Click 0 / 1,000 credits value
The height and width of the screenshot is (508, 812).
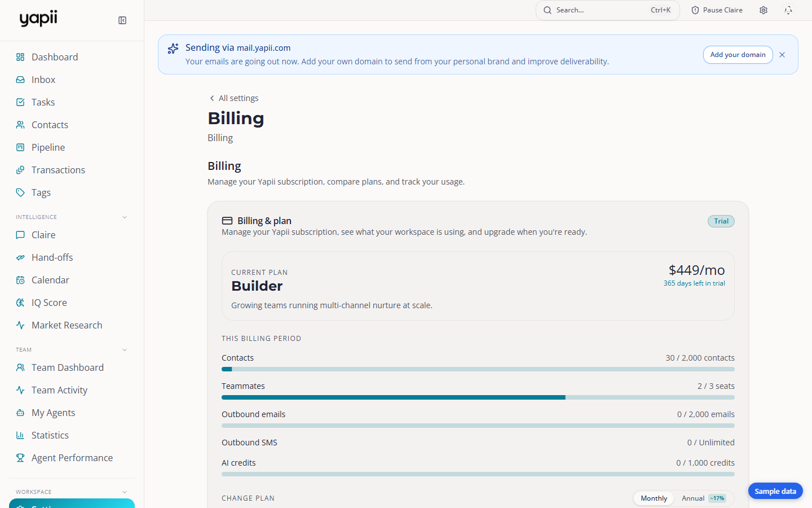coord(705,463)
